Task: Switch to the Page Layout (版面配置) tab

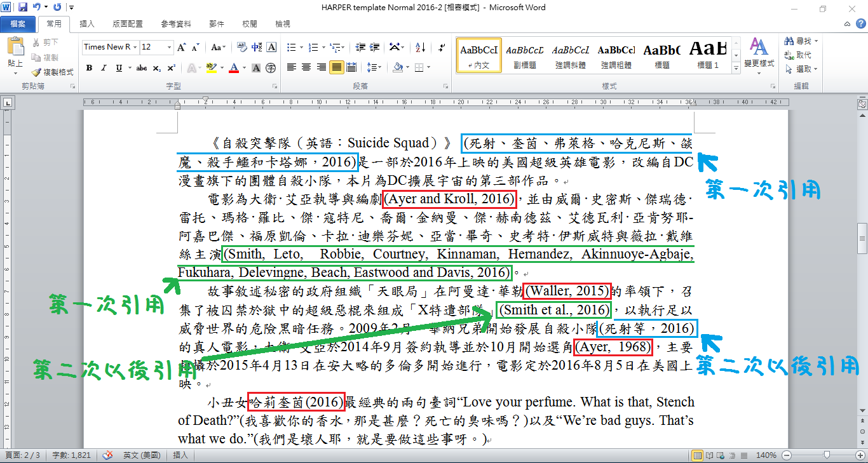Action: coord(128,24)
